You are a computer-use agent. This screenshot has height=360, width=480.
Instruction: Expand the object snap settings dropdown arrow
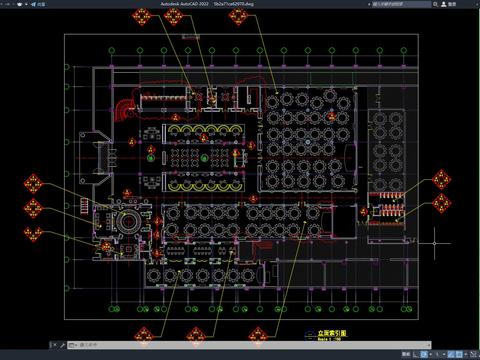point(466,354)
